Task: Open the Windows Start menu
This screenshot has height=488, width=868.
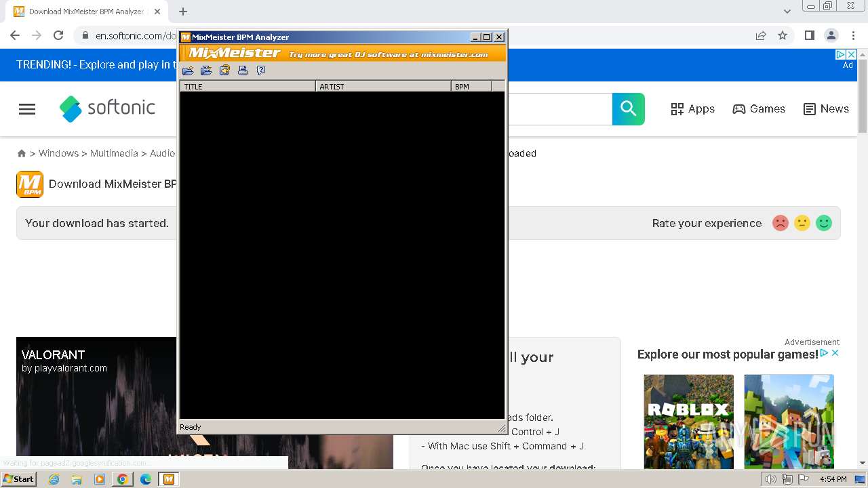Action: 19,479
